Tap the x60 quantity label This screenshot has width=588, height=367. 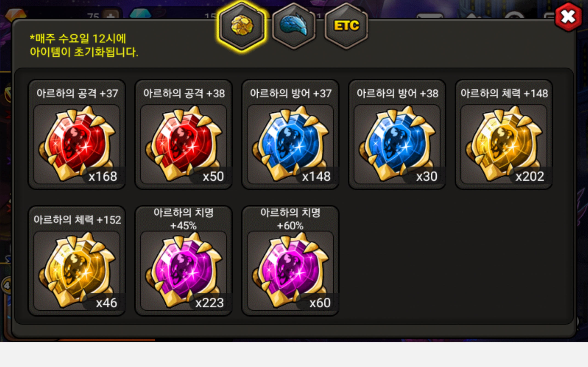point(320,303)
